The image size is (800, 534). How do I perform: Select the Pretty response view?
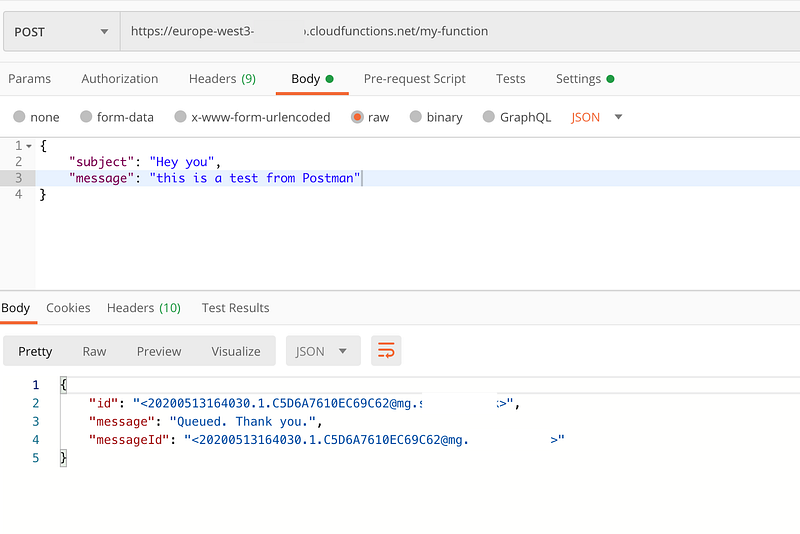pos(35,351)
